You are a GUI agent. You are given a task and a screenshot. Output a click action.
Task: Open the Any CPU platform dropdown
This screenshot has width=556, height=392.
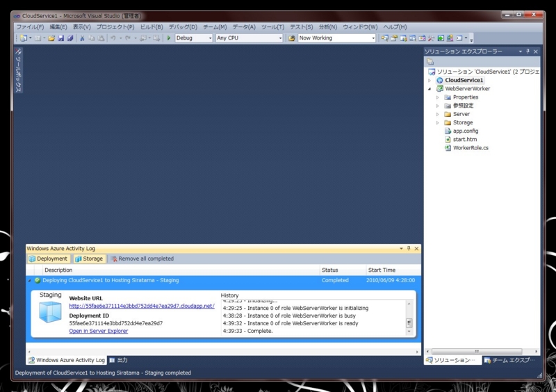280,38
